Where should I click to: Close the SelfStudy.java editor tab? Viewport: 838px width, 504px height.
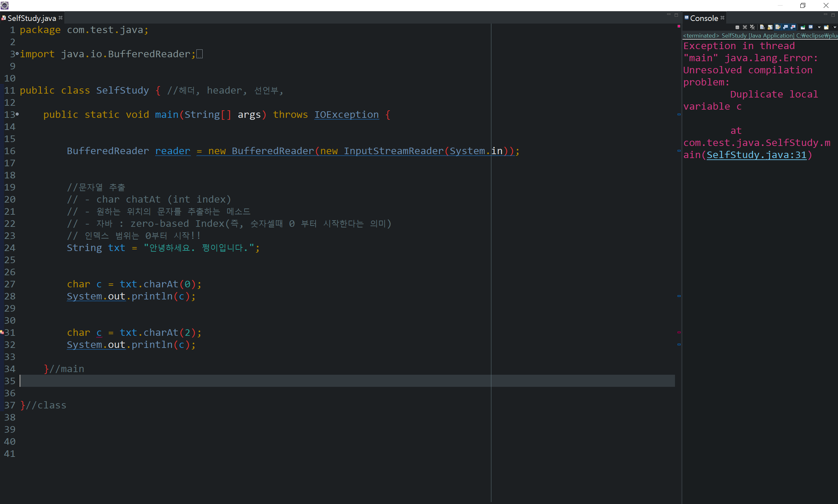pos(61,18)
